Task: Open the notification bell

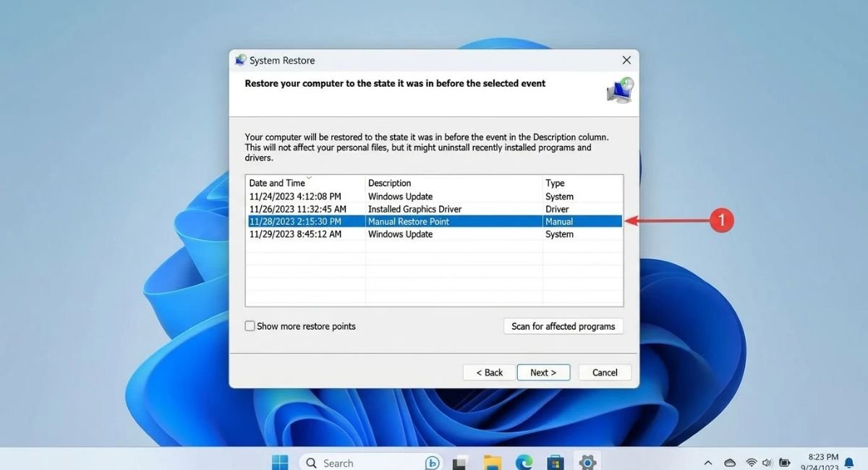Action: tap(849, 463)
